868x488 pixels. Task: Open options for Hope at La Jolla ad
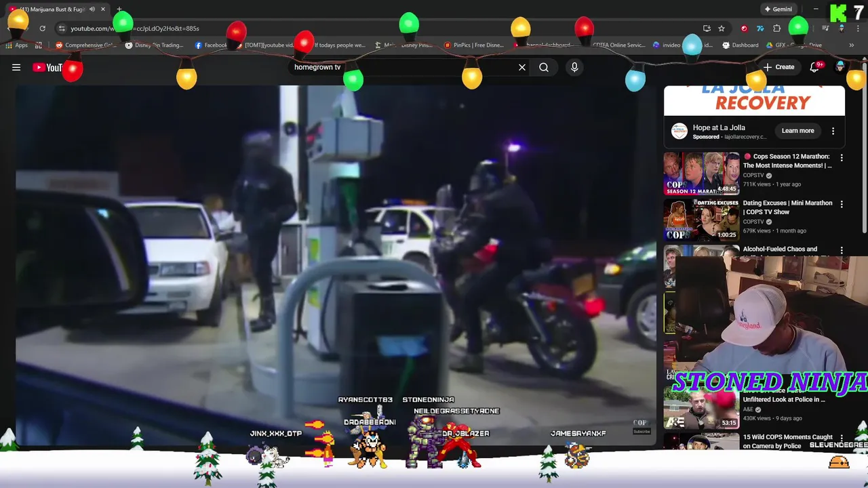(833, 131)
